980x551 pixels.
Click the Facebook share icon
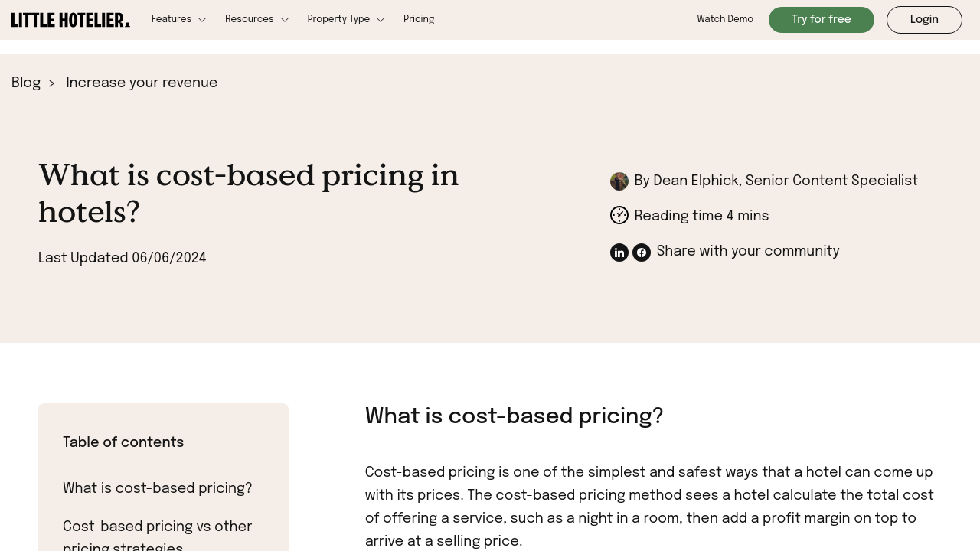pos(642,253)
